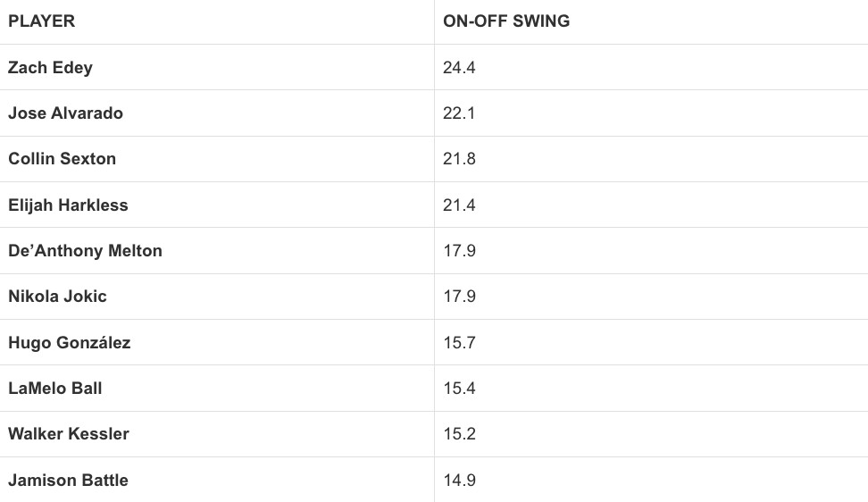Select the 15.7 on-off swing cell
The height and width of the screenshot is (502, 868).
[x=460, y=343]
